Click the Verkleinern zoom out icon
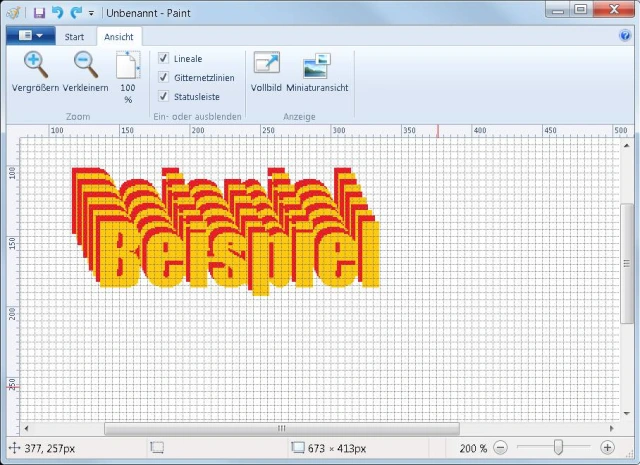This screenshot has width=640, height=465. pos(86,66)
